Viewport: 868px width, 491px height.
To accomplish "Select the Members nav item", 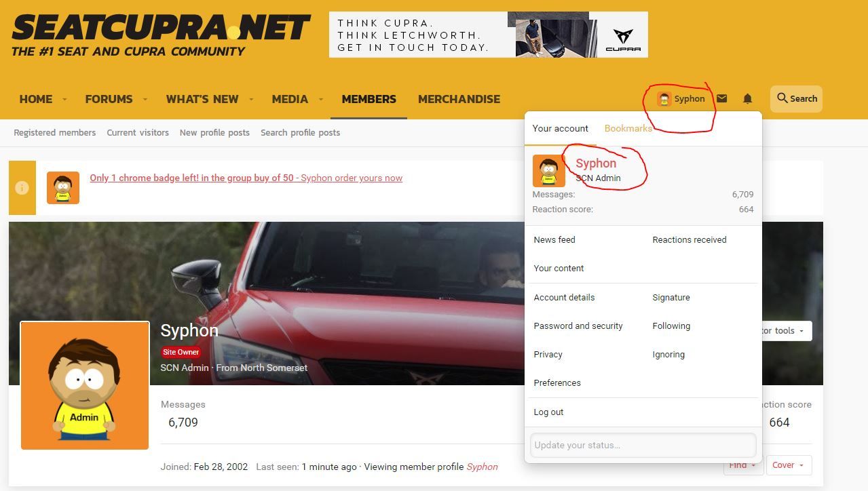I will pyautogui.click(x=369, y=99).
